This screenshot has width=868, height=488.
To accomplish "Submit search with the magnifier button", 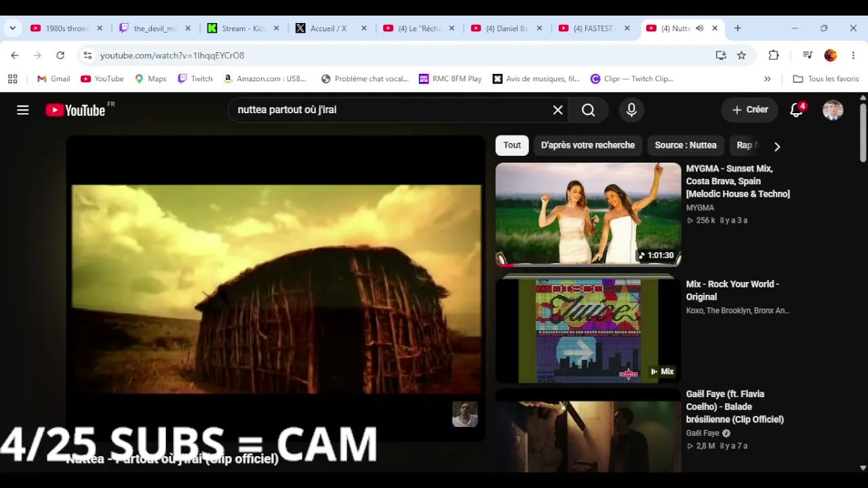I will (589, 110).
